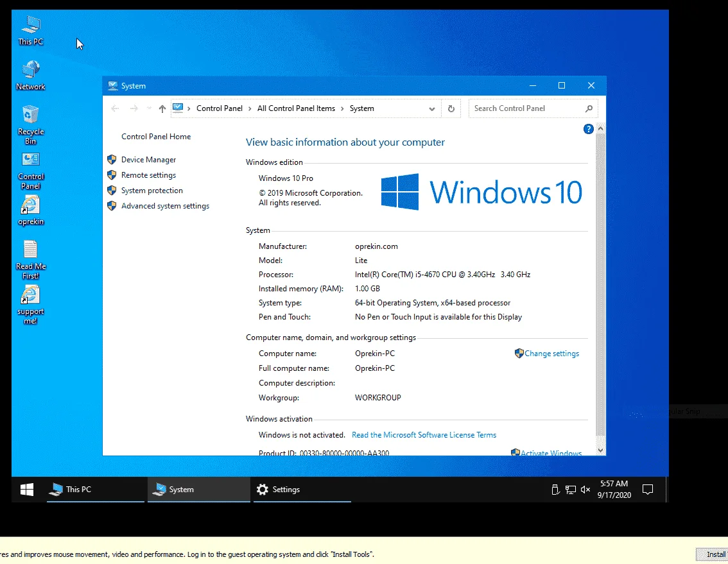Viewport: 728px width, 564px height.
Task: Select the 1.00 GB memory value
Action: [367, 289]
